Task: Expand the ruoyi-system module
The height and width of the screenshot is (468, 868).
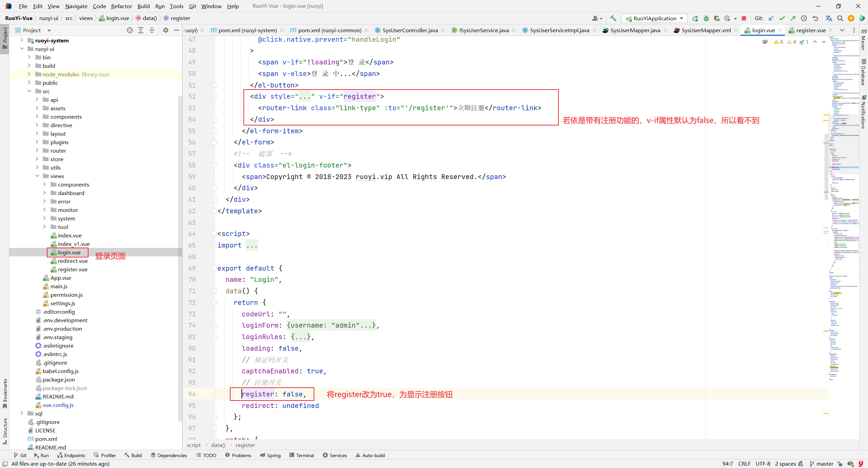Action: 22,40
